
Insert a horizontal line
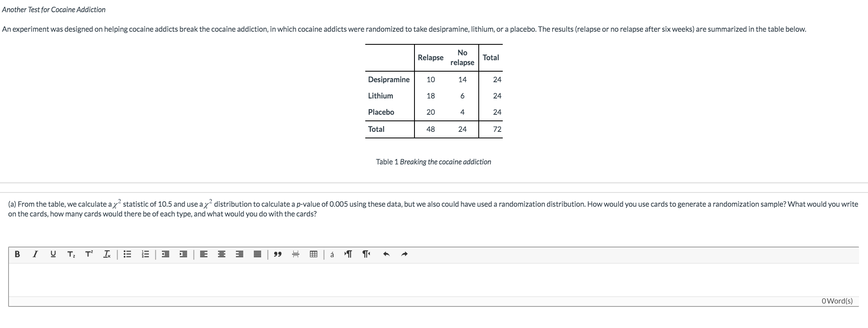click(296, 254)
